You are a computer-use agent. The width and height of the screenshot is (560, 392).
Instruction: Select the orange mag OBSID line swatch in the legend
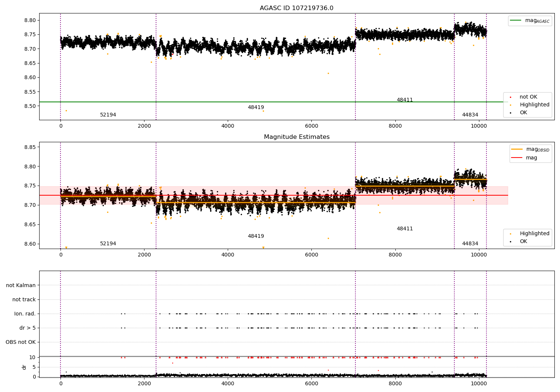[517, 149]
